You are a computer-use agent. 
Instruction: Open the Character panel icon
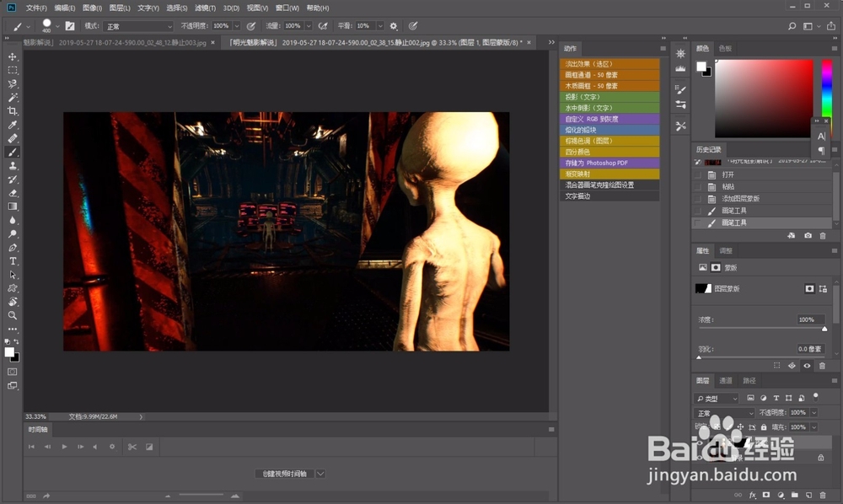[x=821, y=137]
